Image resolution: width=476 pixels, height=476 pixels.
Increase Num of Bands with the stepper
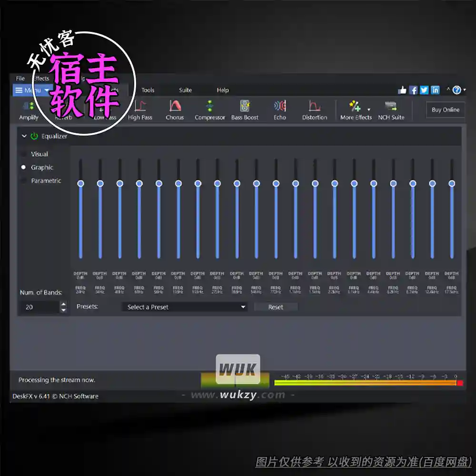pyautogui.click(x=63, y=305)
